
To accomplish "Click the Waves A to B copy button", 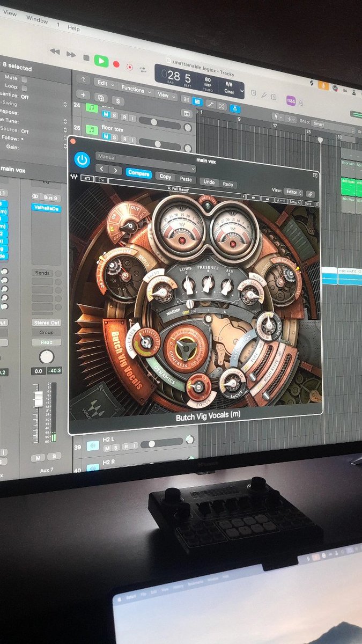I will click(280, 200).
